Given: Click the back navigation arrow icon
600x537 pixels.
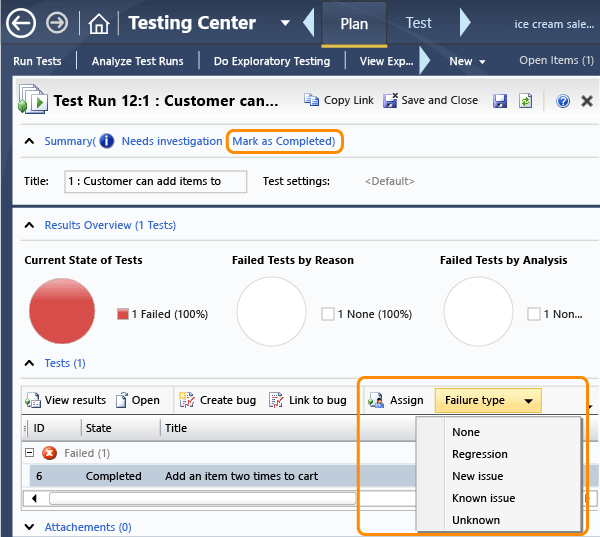Looking at the screenshot, I should pos(20,23).
